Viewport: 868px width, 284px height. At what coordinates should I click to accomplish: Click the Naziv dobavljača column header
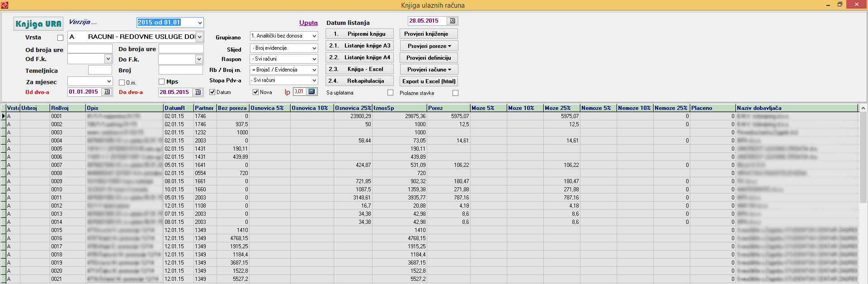[797, 108]
